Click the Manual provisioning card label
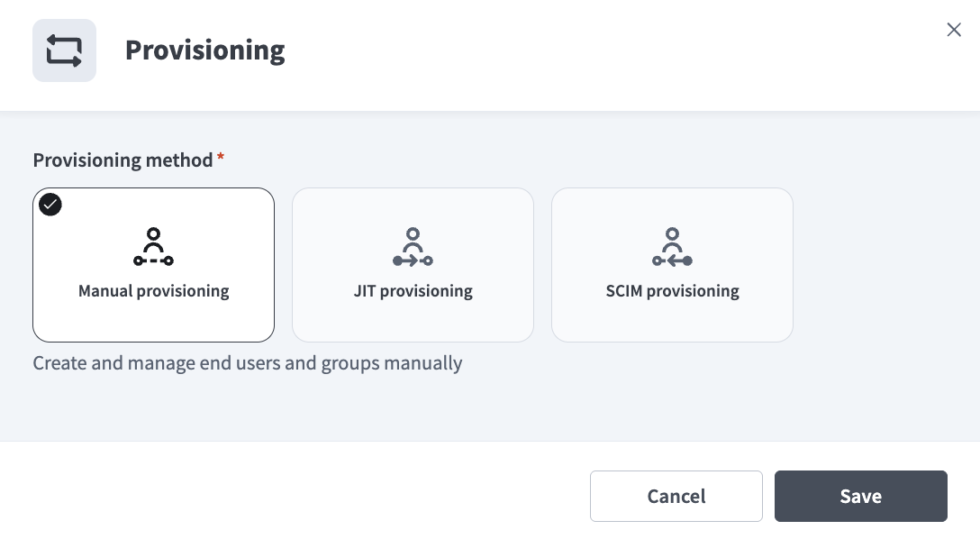 (x=153, y=291)
